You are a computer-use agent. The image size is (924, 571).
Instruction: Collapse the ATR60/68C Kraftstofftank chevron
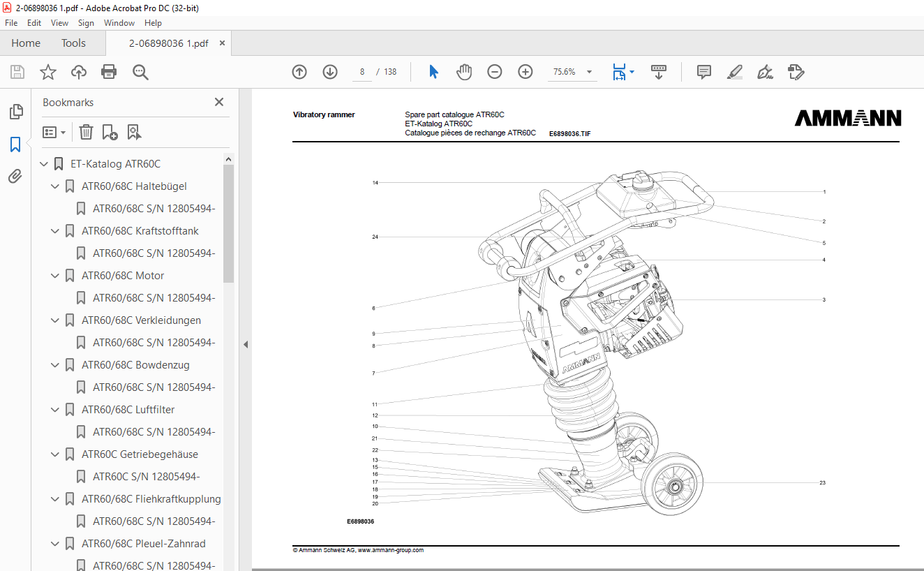coord(55,231)
